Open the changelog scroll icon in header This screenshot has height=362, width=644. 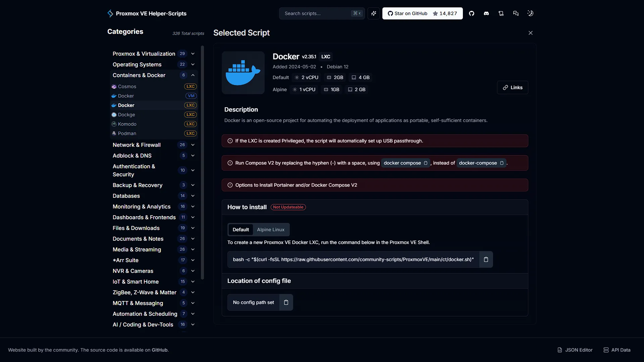(501, 13)
